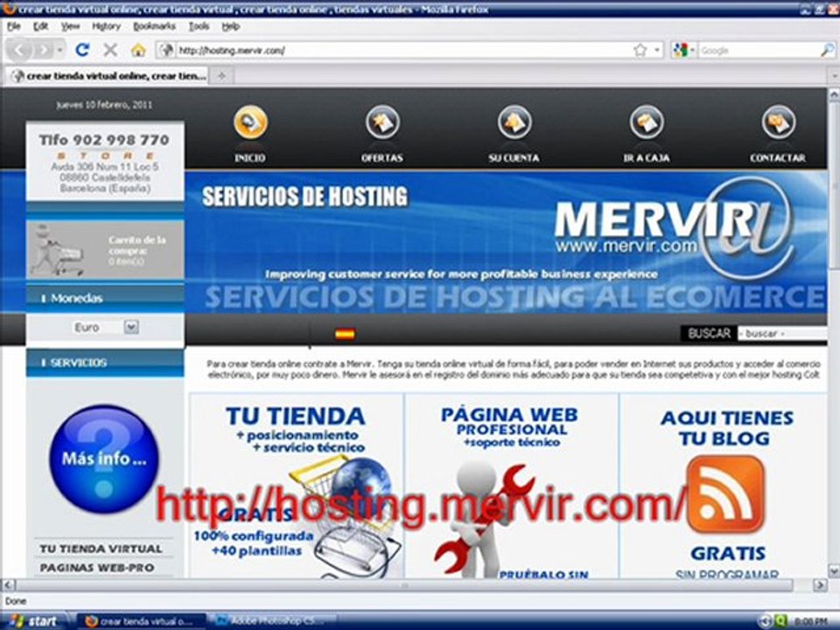Click the SERVICIOS sidebar header
The image size is (840, 630).
105,362
